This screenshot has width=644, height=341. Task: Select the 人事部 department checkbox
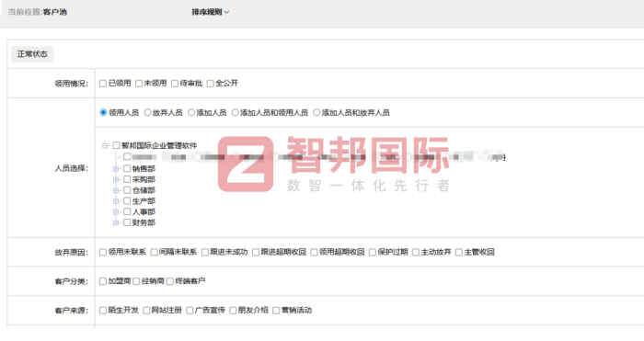click(127, 211)
